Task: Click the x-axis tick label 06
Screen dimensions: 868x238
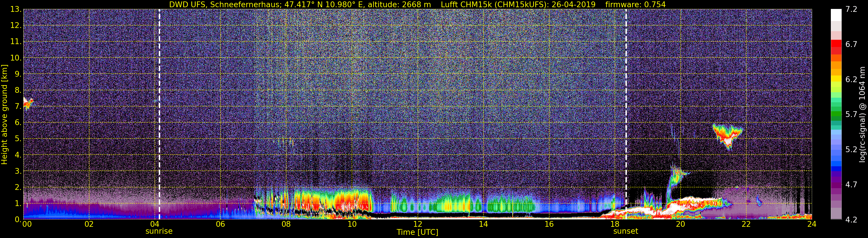Action: click(x=220, y=224)
